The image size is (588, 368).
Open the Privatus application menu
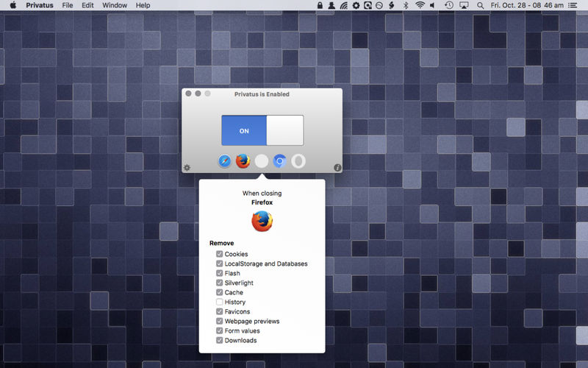click(x=39, y=5)
